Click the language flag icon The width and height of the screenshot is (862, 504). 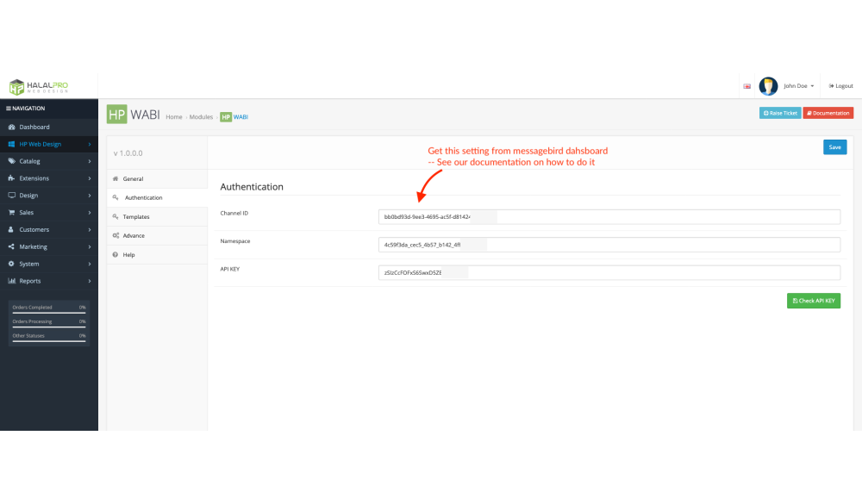(746, 86)
